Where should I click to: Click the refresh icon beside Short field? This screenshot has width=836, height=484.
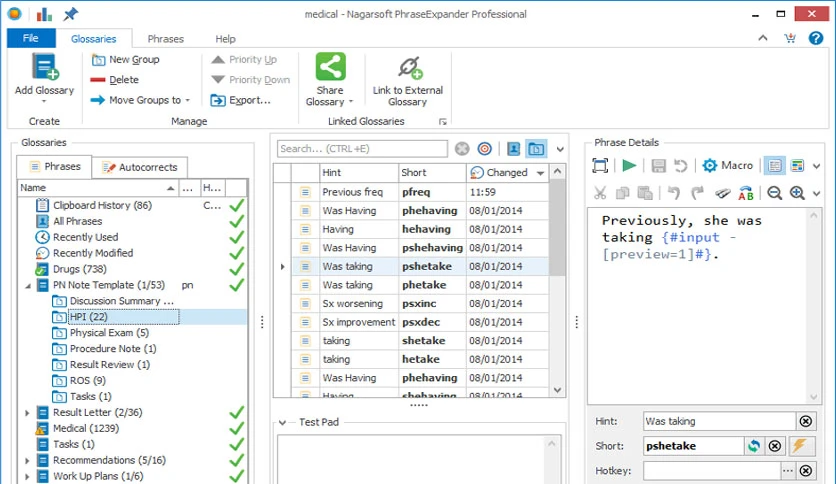point(753,446)
